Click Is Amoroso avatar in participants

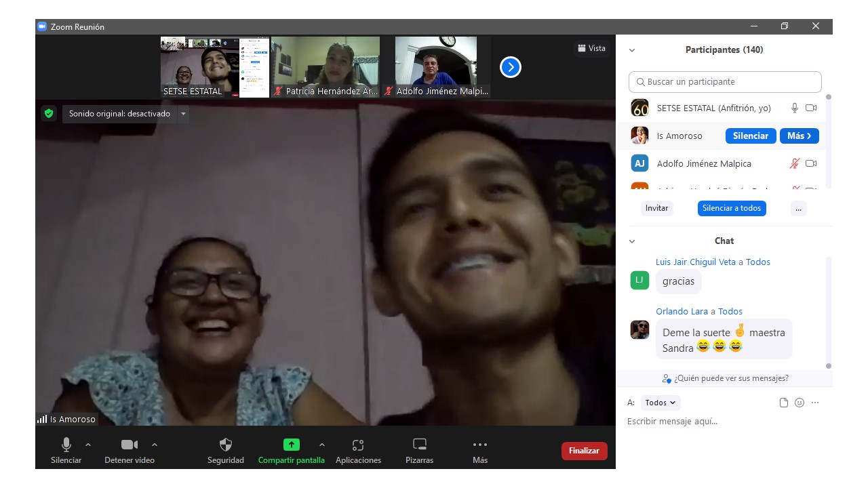(639, 136)
